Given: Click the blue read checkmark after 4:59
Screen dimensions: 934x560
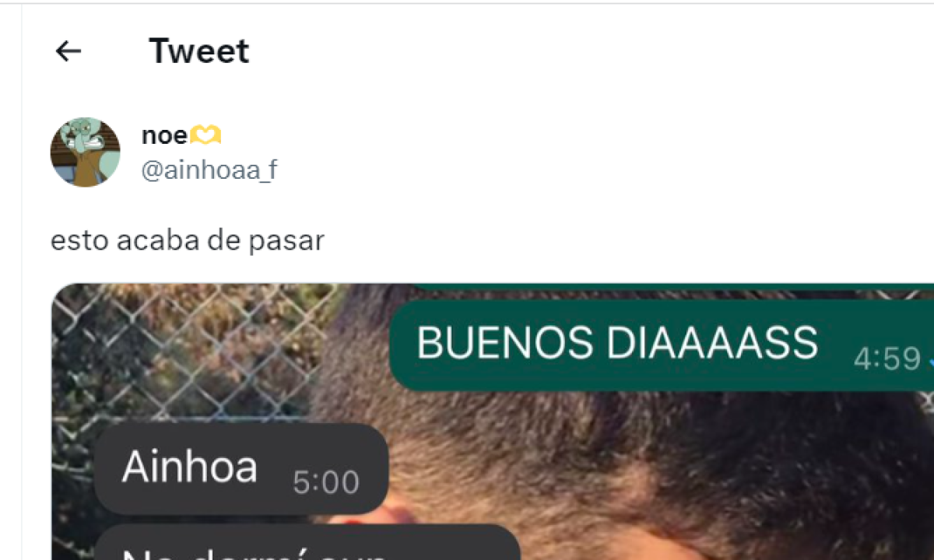Looking at the screenshot, I should pyautogui.click(x=930, y=360).
